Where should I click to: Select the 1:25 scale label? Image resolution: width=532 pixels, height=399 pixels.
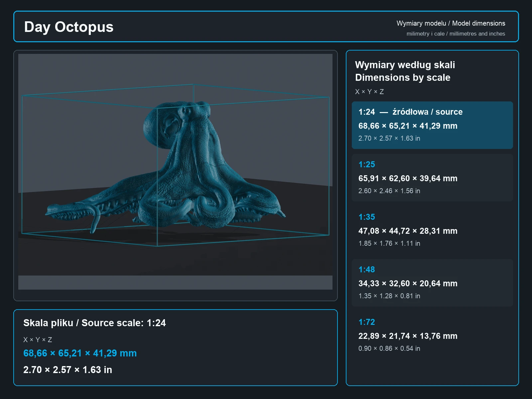tap(366, 165)
